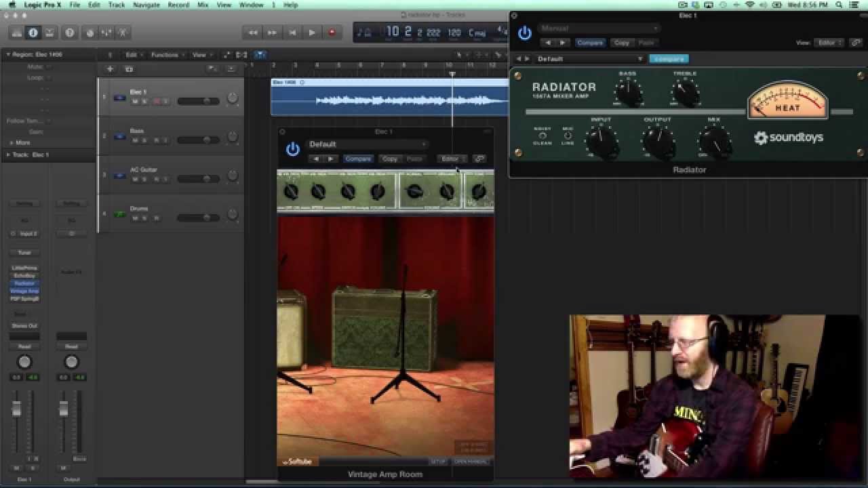Next setting arrow in Radiator header
868x488 pixels.
coord(562,43)
